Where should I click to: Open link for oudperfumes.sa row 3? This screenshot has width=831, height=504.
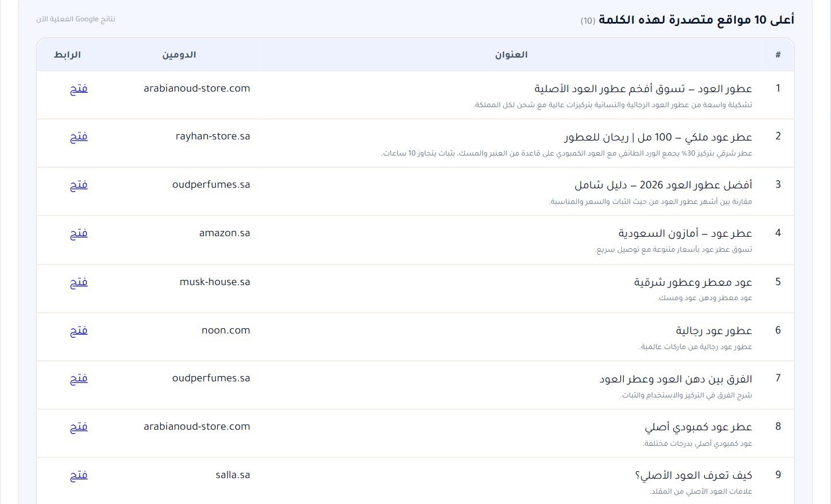coord(79,185)
